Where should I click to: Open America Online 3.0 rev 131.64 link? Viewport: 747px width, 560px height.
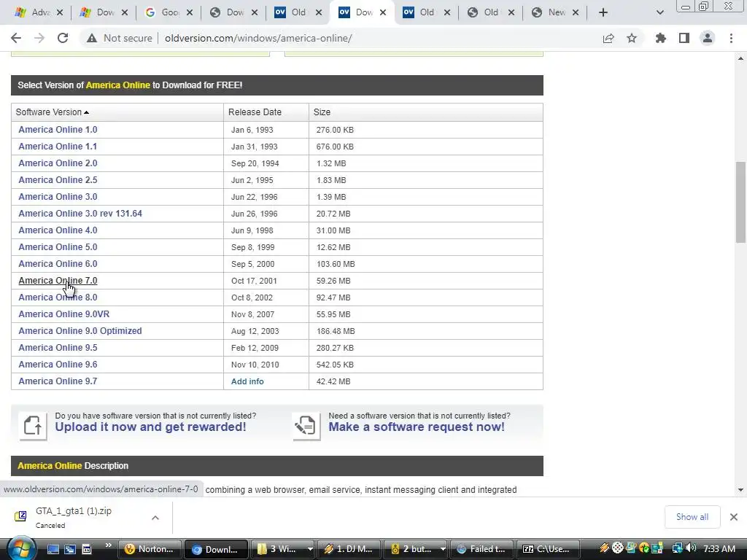[x=80, y=214]
